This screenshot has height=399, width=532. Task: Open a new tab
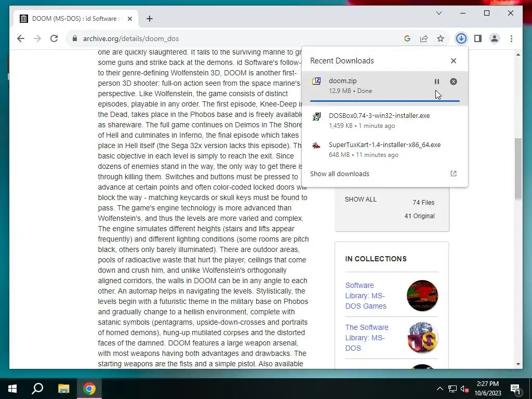point(150,19)
